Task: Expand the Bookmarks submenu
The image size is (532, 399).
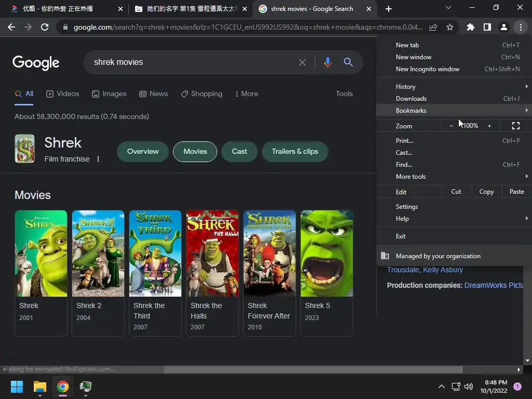Action: (454, 110)
